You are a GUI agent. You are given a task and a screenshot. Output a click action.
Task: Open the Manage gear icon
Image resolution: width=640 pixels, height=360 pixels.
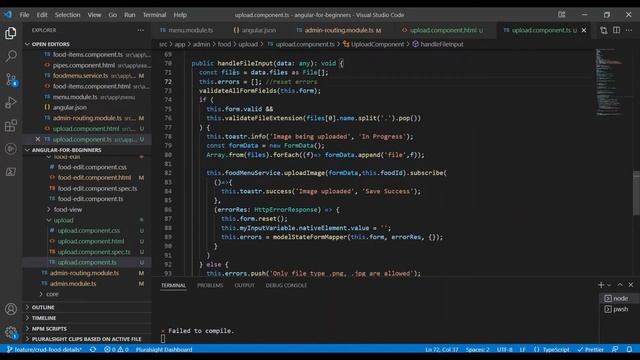[x=11, y=332]
